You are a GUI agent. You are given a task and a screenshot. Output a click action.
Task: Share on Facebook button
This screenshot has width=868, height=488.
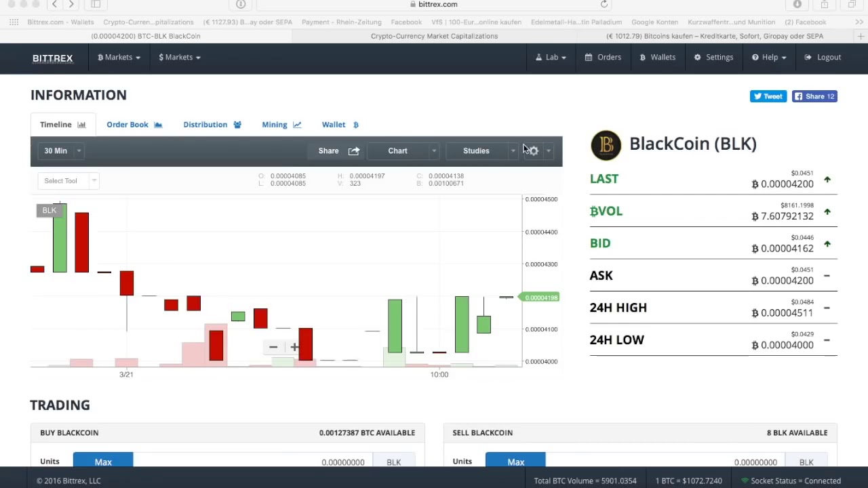coord(814,96)
